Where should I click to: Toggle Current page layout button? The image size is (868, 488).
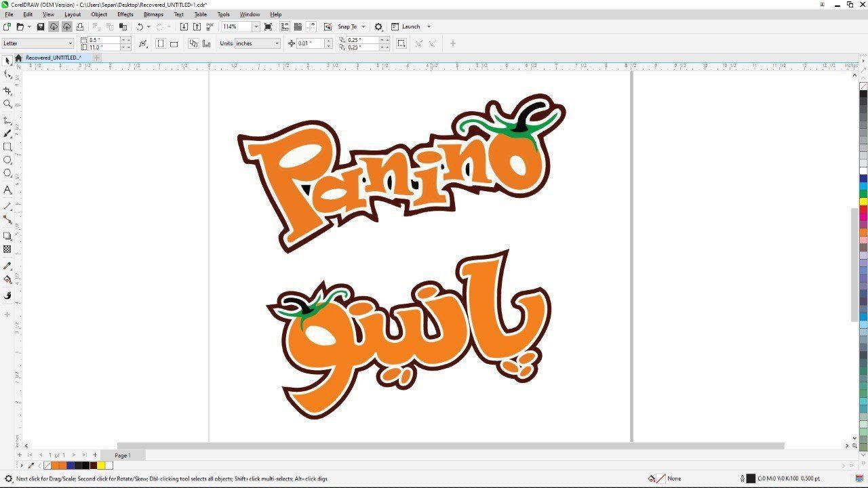pos(207,43)
